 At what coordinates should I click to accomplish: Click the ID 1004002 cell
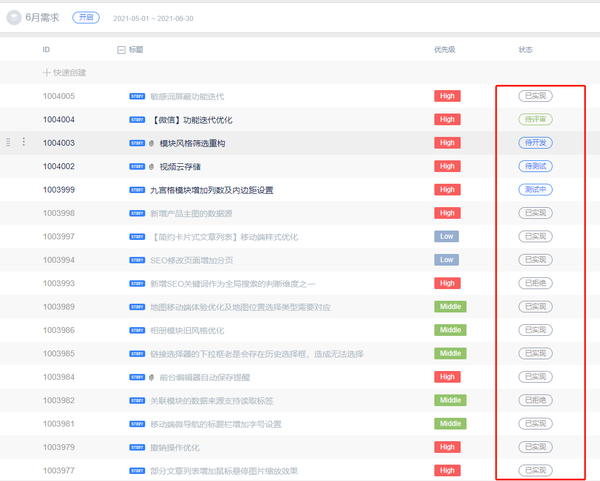click(x=59, y=166)
